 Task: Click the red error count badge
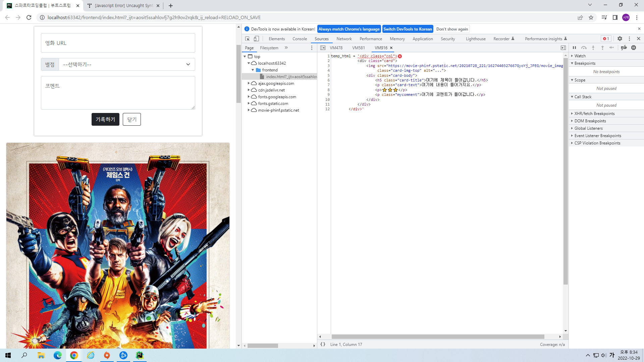coord(606,39)
